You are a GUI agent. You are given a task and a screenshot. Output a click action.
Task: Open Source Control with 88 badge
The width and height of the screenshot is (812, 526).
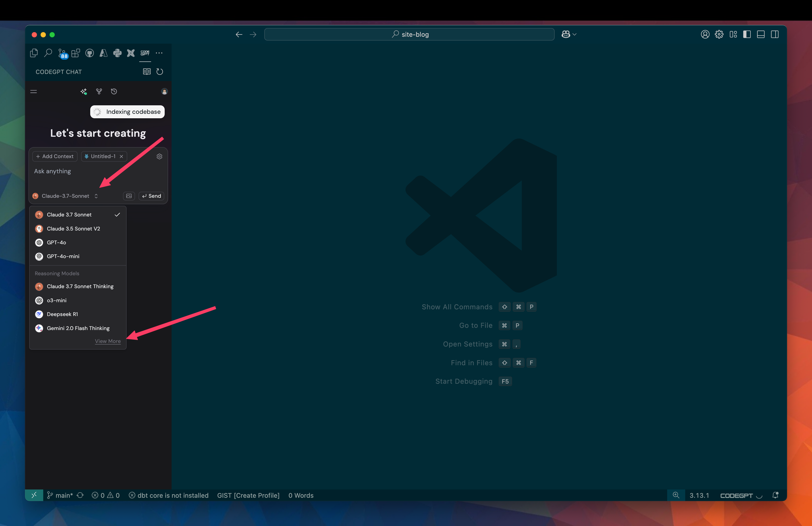63,53
